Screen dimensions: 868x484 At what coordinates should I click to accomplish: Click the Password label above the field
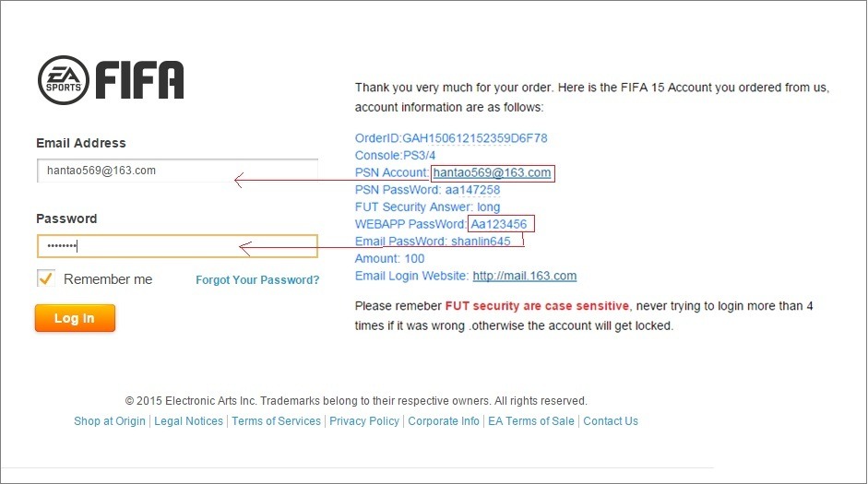coord(66,218)
